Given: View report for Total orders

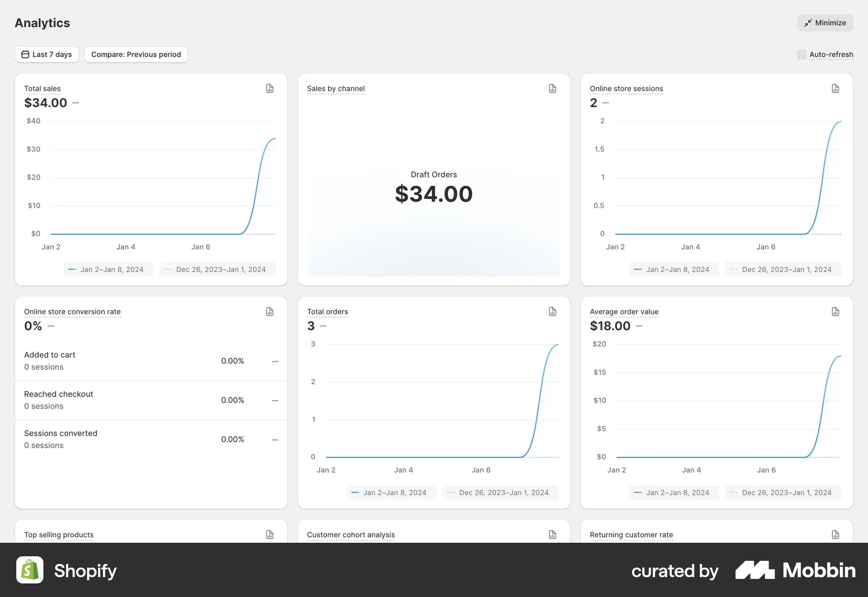Looking at the screenshot, I should [x=552, y=312].
